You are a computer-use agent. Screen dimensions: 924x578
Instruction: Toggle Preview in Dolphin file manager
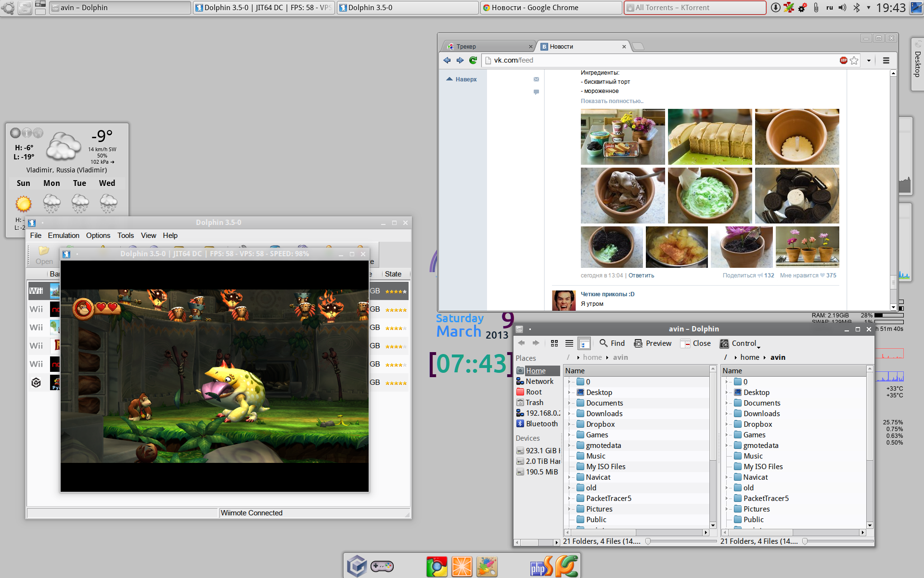point(653,343)
